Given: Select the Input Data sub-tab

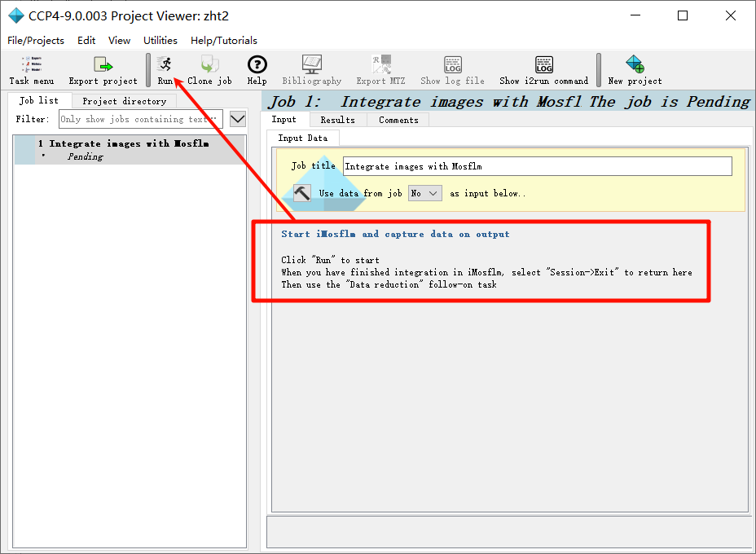Looking at the screenshot, I should (303, 138).
